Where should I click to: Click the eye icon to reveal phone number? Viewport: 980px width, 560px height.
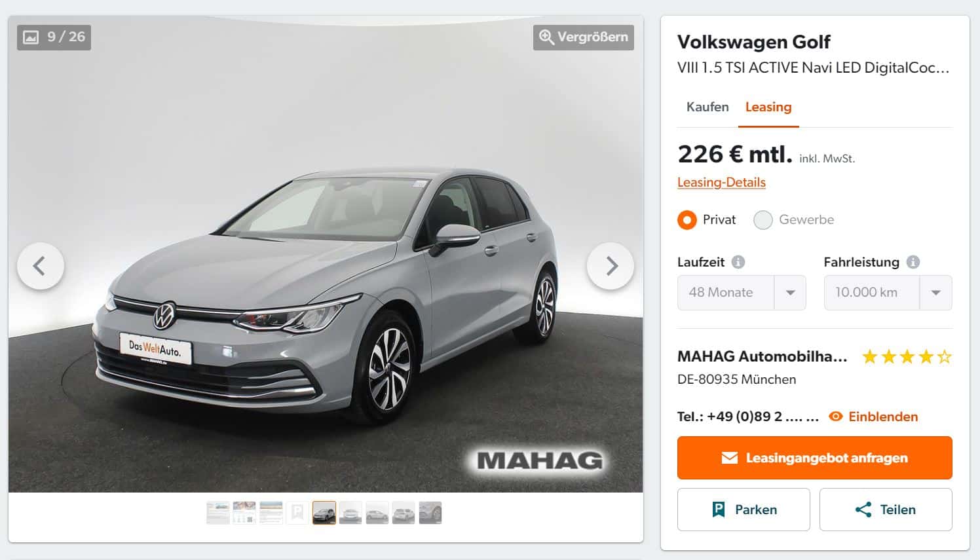(x=836, y=417)
